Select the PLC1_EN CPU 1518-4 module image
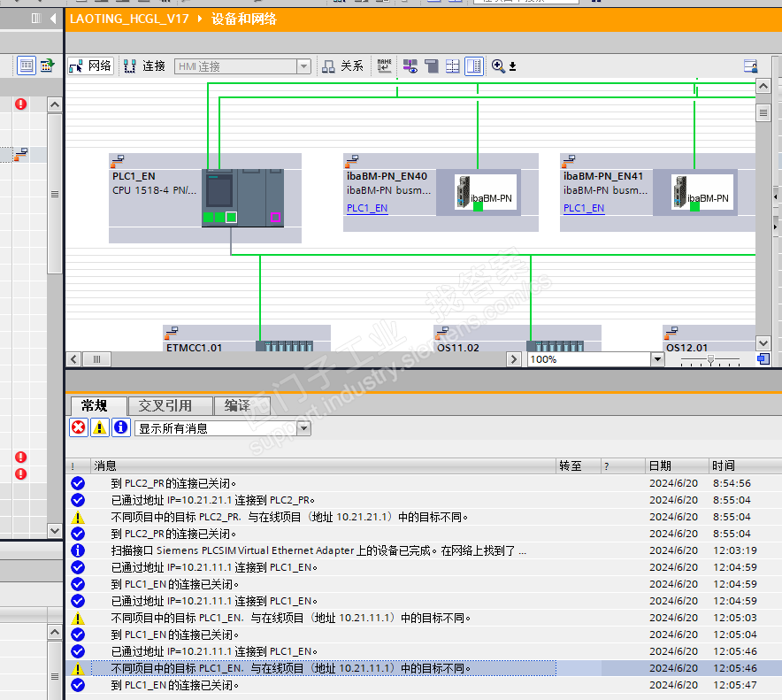This screenshot has height=700, width=782. (x=243, y=198)
